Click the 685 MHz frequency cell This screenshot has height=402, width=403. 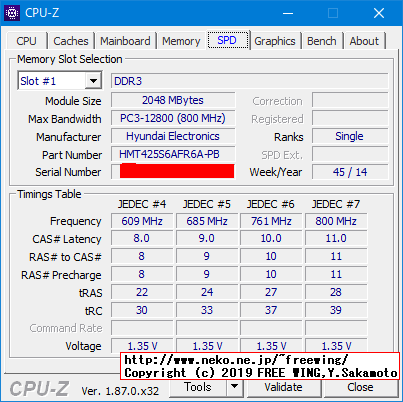tap(207, 221)
